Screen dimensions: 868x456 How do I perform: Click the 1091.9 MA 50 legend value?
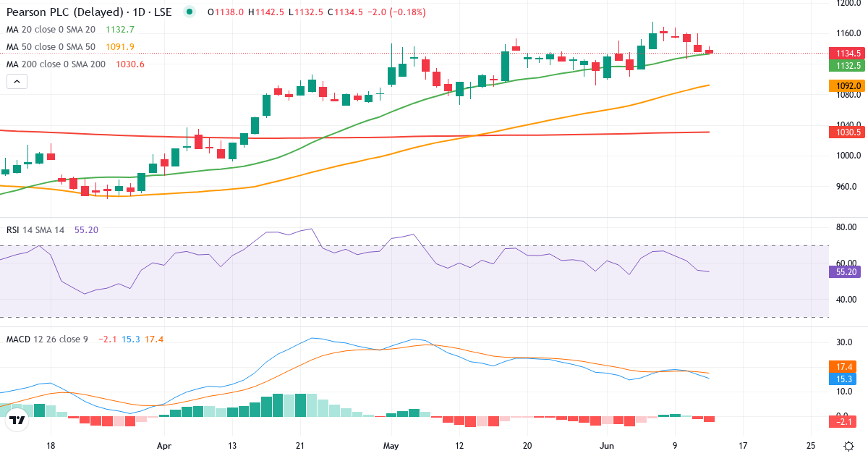[x=120, y=47]
